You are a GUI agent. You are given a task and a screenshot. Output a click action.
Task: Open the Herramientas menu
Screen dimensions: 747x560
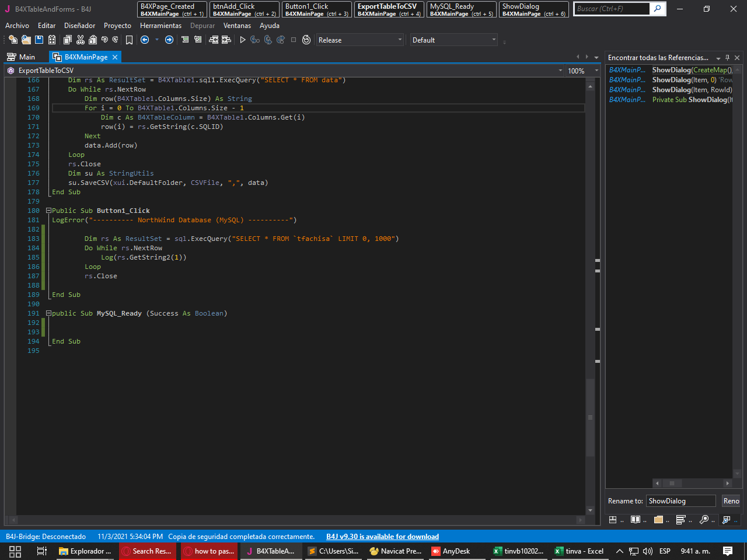tap(160, 26)
